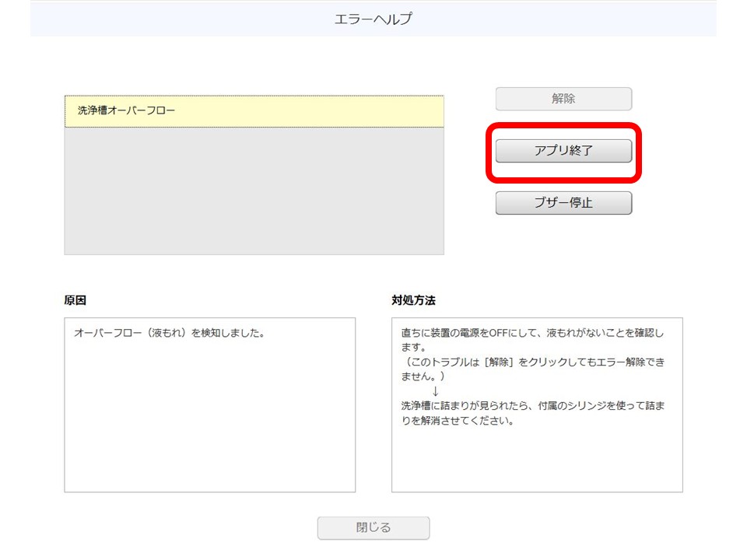Stop the alarm with ブザー停止
Image resolution: width=747 pixels, height=560 pixels.
[563, 202]
